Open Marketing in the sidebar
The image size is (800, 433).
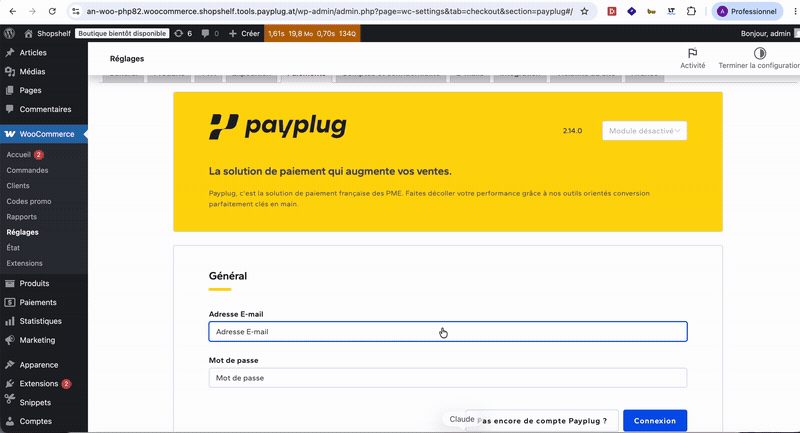click(x=37, y=340)
